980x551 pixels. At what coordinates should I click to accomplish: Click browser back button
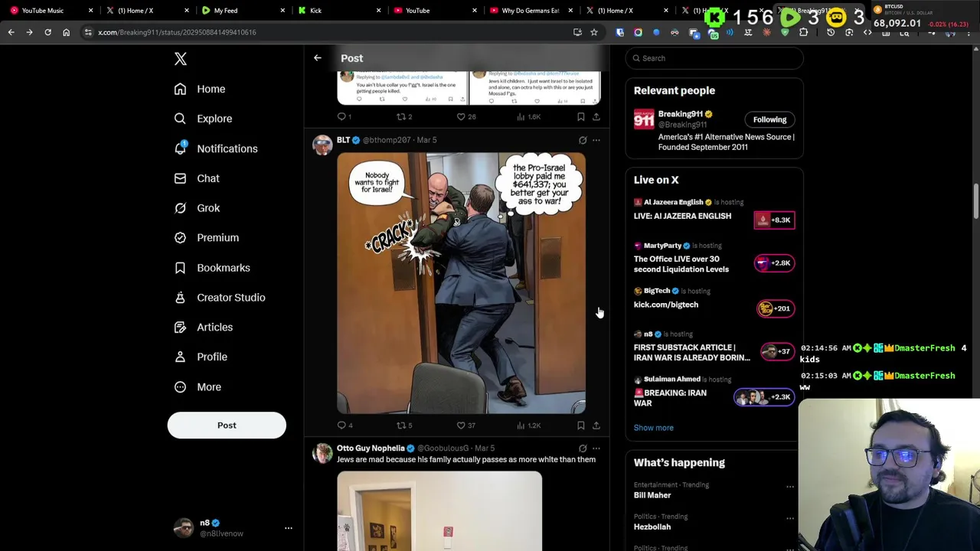(11, 32)
